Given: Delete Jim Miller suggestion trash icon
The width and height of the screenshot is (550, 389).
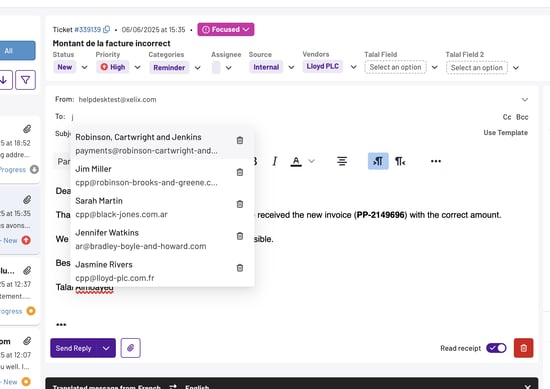Looking at the screenshot, I should click(240, 172).
